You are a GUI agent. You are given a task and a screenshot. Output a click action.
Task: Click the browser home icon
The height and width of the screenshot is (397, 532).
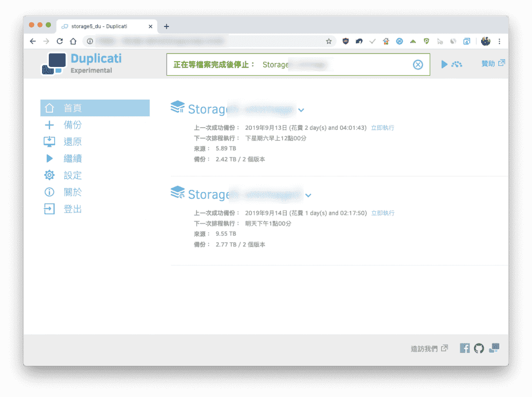tap(73, 42)
